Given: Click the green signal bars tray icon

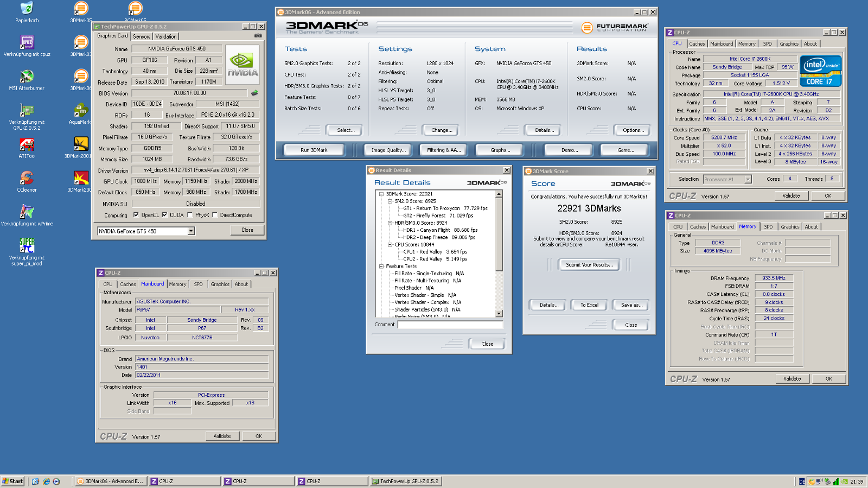Looking at the screenshot, I should tap(836, 481).
